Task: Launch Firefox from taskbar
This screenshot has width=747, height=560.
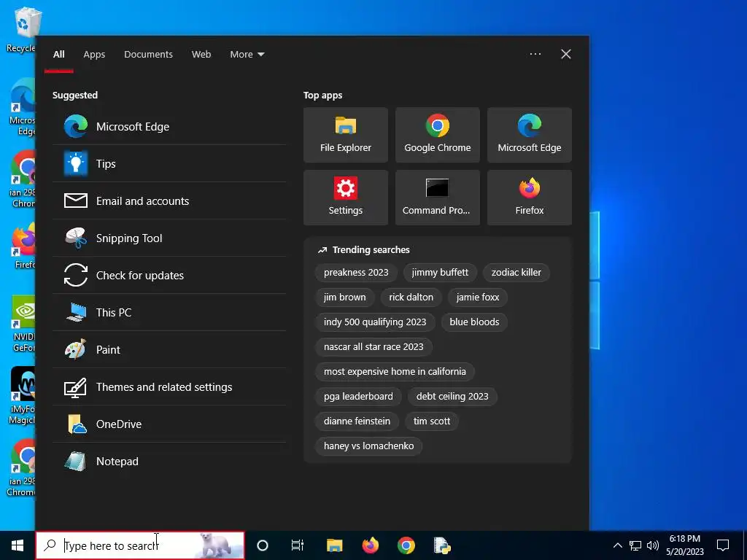Action: click(x=370, y=545)
